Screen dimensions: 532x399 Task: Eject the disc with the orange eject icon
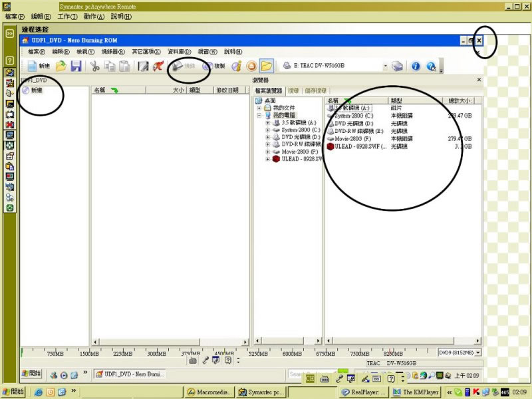click(251, 66)
